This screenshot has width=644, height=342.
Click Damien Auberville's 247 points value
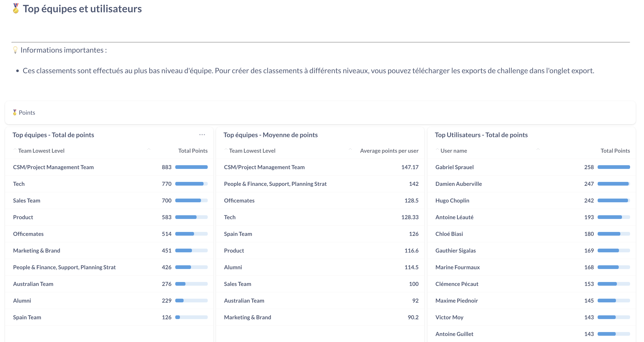tap(589, 184)
